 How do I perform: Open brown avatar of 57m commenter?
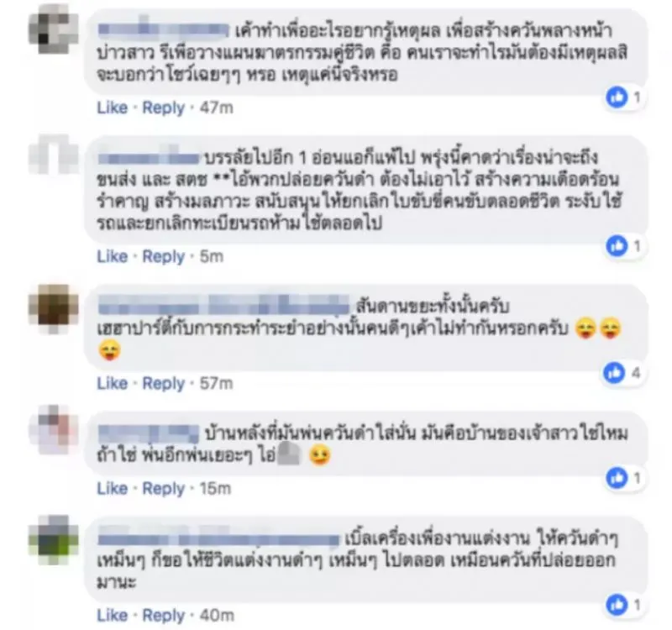[x=53, y=307]
